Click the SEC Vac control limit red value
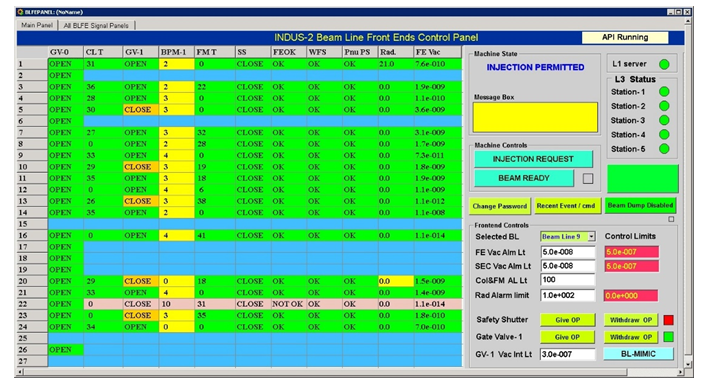Image resolution: width=716 pixels, height=391 pixels. pyautogui.click(x=632, y=266)
